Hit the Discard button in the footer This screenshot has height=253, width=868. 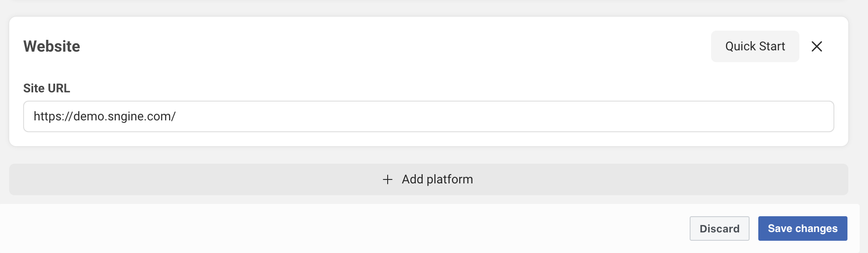[x=719, y=228]
